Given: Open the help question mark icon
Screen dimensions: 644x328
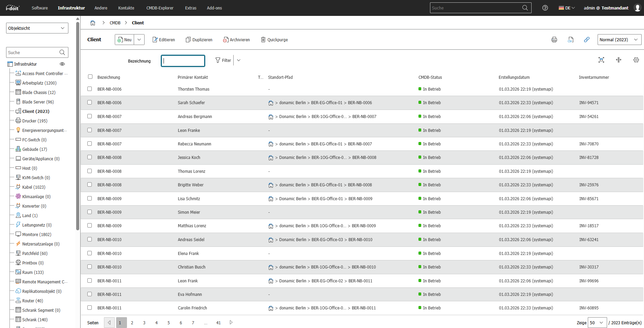Looking at the screenshot, I should click(545, 8).
